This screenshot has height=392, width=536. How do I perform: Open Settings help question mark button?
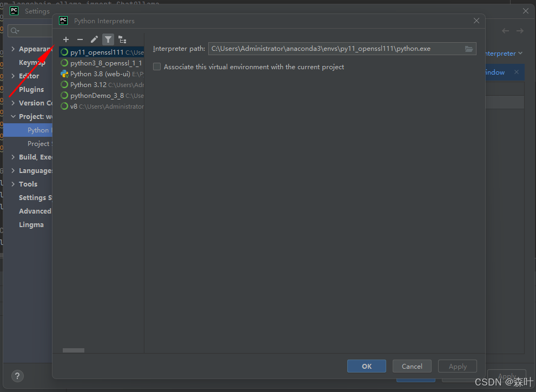pyautogui.click(x=17, y=376)
